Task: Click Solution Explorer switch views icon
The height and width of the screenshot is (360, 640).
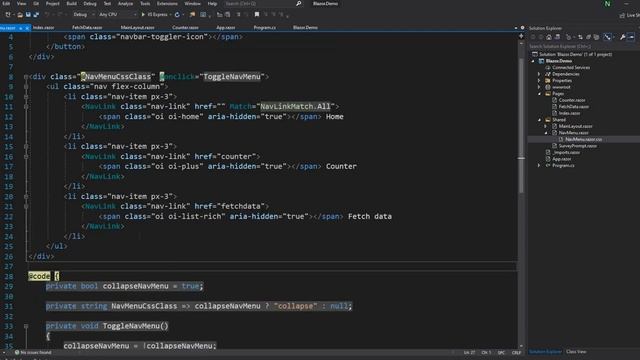Action: pos(557,37)
